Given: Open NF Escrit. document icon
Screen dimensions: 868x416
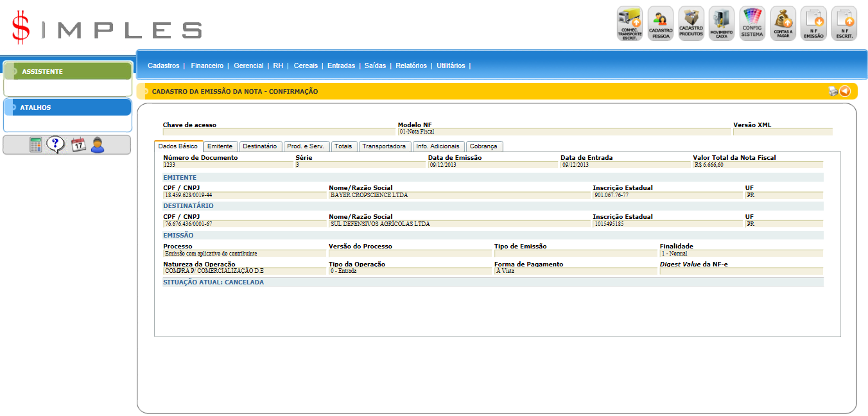Looking at the screenshot, I should point(844,24).
